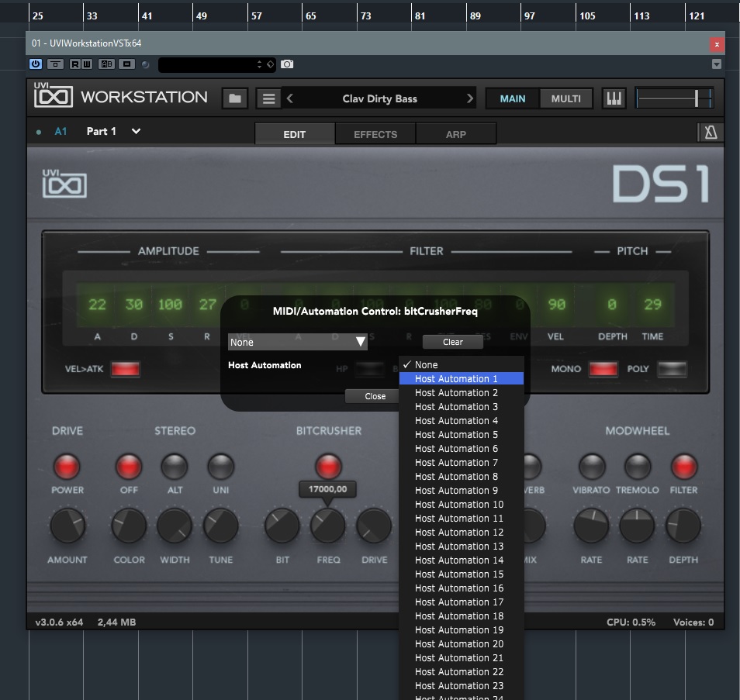
Task: Click the hamburger menu icon beside preset name
Action: tap(268, 98)
